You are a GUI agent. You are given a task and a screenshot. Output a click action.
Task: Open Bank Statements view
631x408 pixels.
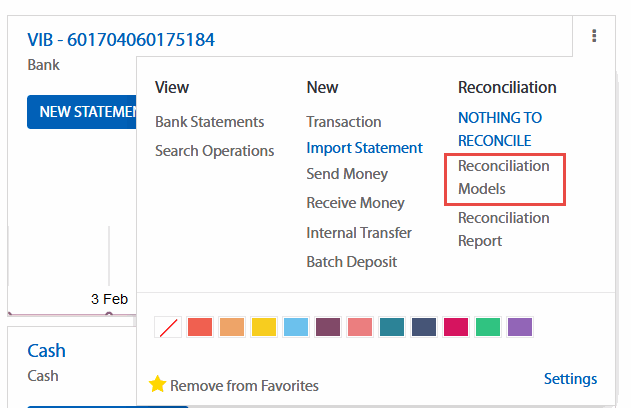(x=209, y=122)
